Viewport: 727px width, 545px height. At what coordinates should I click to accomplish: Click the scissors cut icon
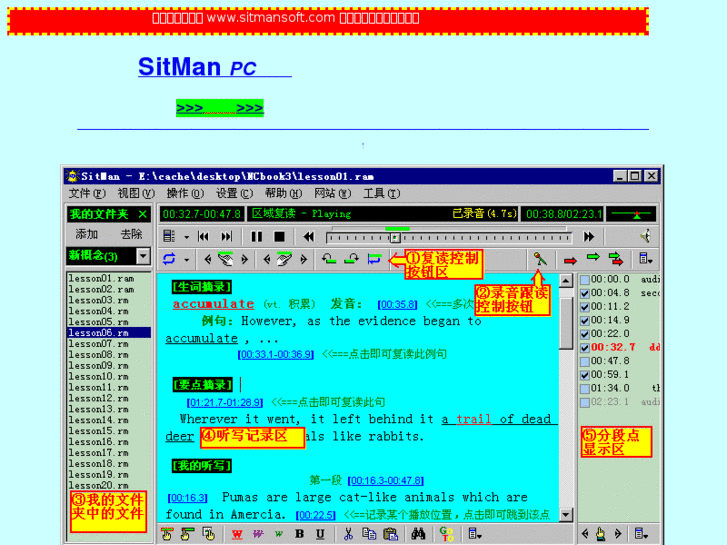(348, 534)
